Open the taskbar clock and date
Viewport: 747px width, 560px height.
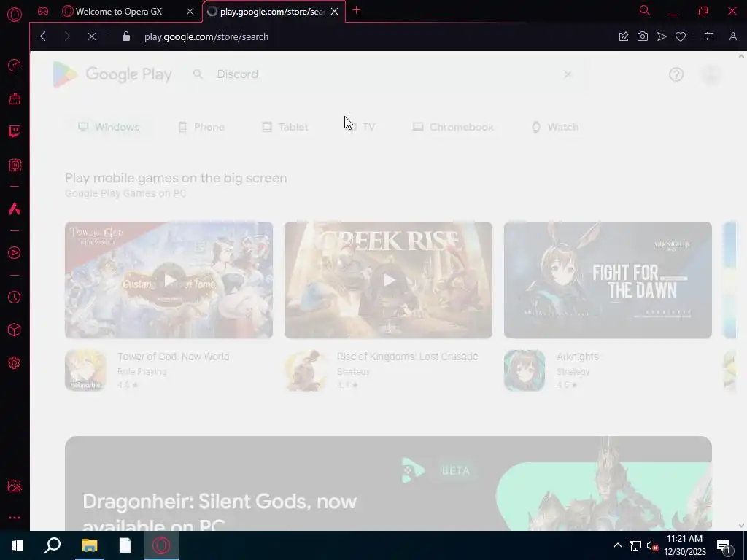pos(684,545)
